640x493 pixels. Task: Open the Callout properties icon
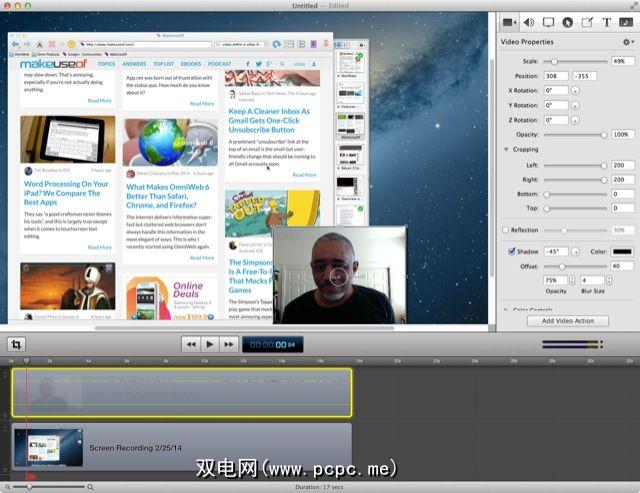point(567,22)
